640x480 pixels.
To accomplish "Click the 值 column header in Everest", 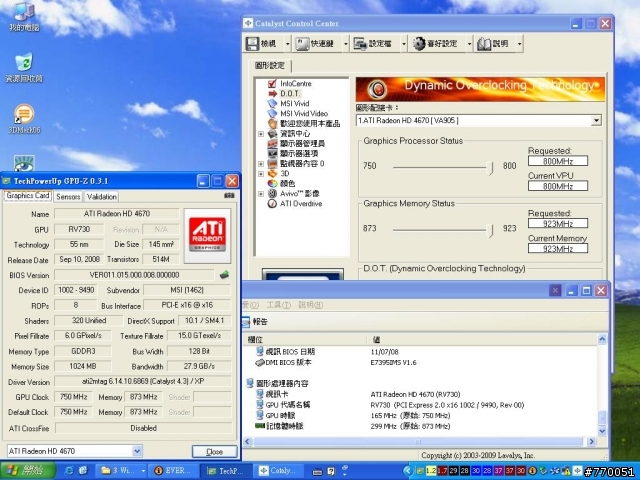I will click(482, 339).
